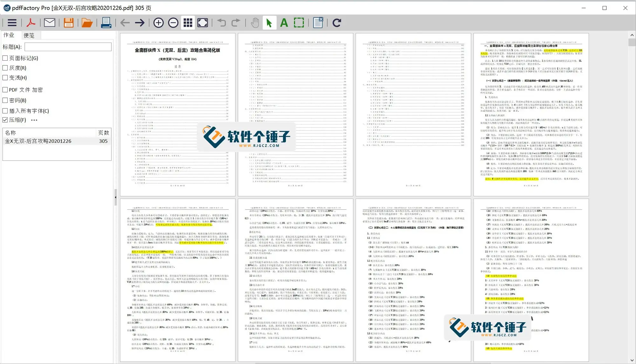Select job 金X无双-后宫攻略20201226 in list
The height and width of the screenshot is (364, 636).
(x=57, y=141)
